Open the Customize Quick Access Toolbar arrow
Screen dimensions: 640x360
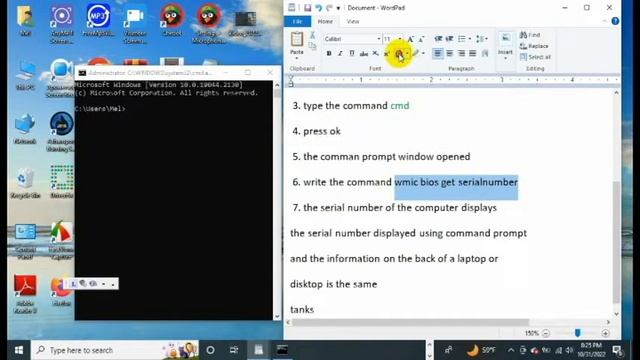338,8
